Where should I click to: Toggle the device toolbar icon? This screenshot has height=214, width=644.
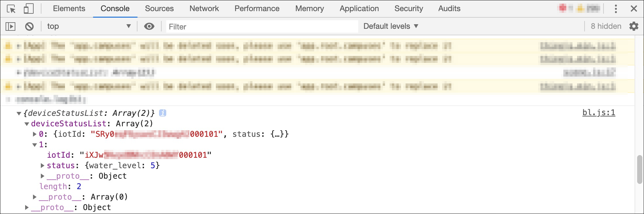pyautogui.click(x=29, y=9)
